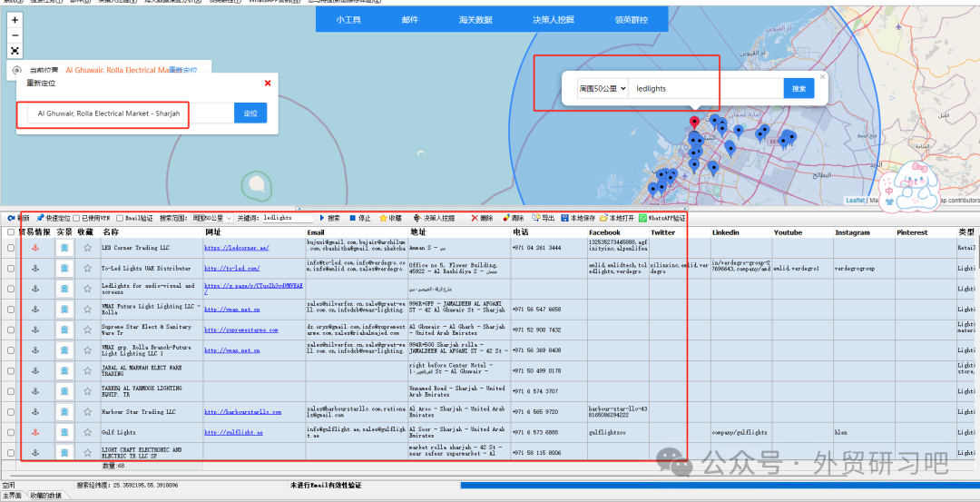Image resolution: width=980 pixels, height=502 pixels.
Task: Click the Leaflet attribution link
Action: (856, 200)
